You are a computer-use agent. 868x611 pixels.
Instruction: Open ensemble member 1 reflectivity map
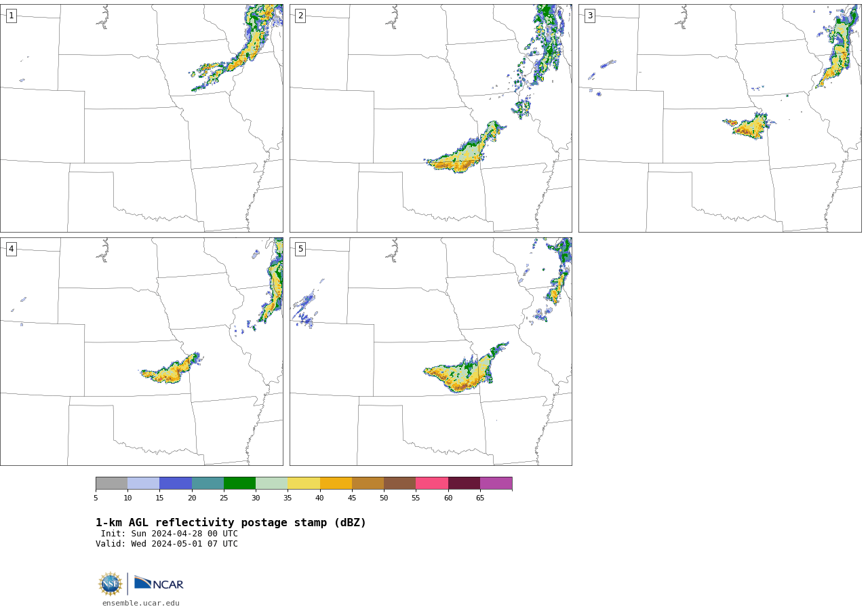(142, 118)
